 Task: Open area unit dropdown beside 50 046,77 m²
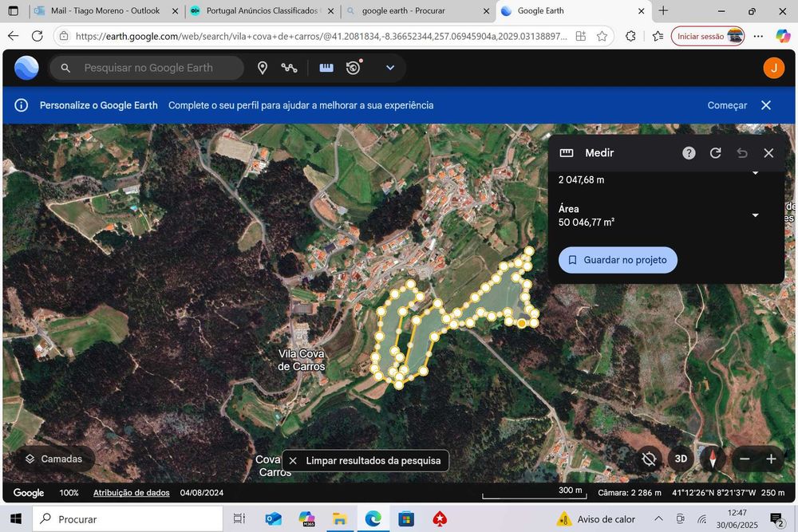pyautogui.click(x=755, y=215)
